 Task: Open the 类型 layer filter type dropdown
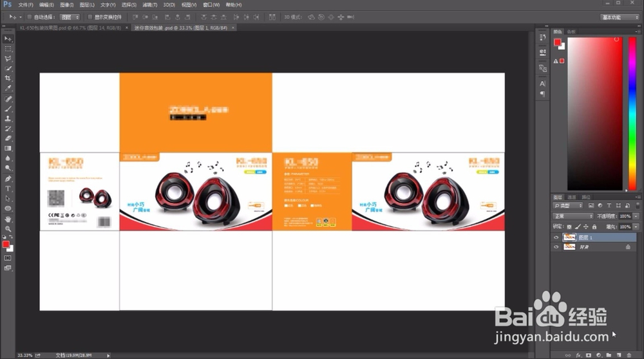pyautogui.click(x=567, y=205)
